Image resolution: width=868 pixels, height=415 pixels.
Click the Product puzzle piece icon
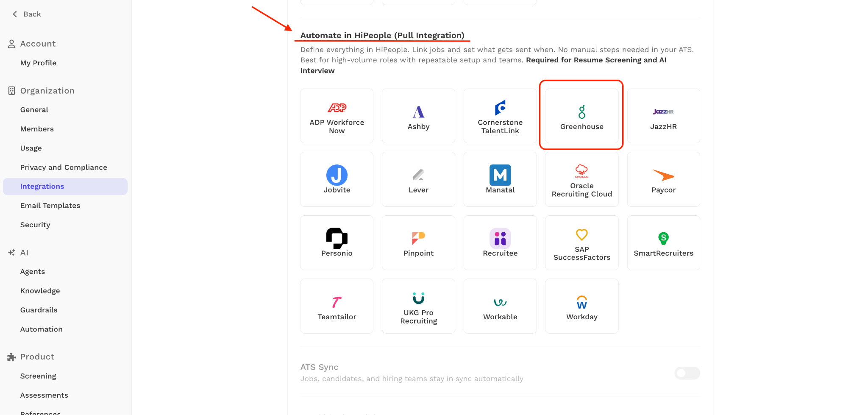[12, 357]
